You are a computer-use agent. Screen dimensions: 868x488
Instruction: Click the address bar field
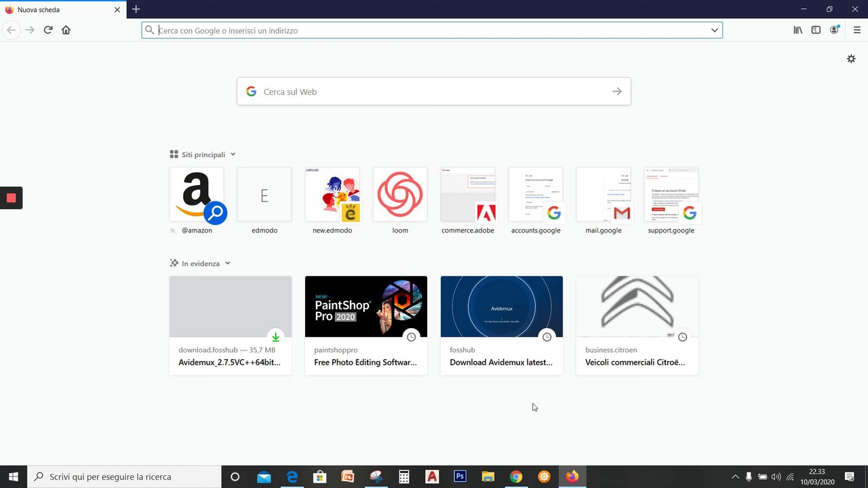click(x=432, y=30)
